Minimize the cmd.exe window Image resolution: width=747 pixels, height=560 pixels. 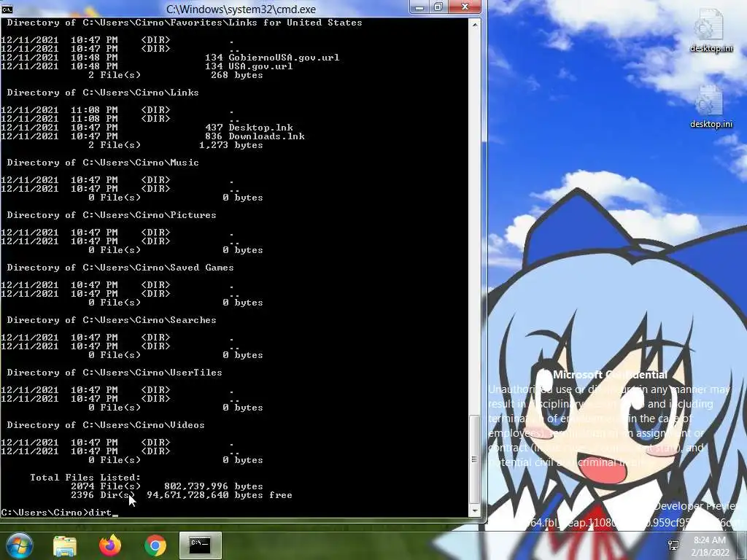point(419,7)
